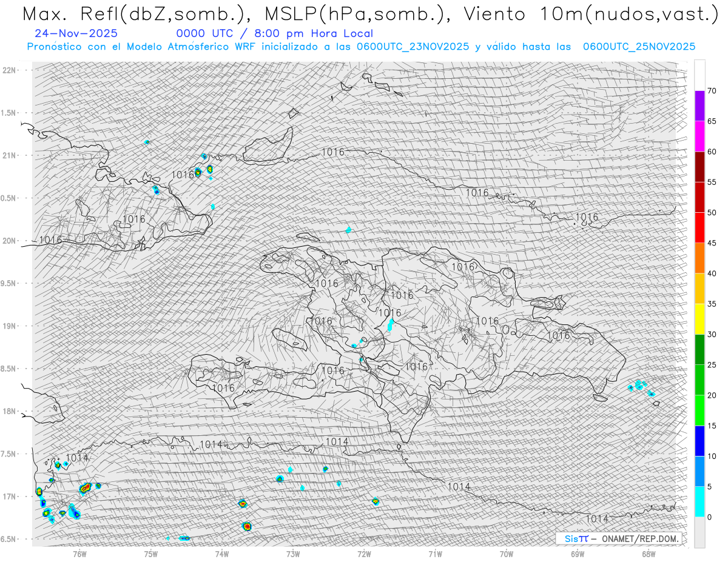Click the date text 24-Nov-2025
Screen dimensions: 728x562
tap(76, 34)
